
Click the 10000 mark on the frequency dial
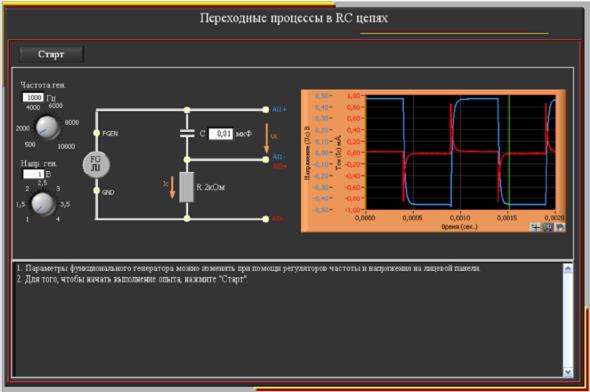tap(66, 146)
